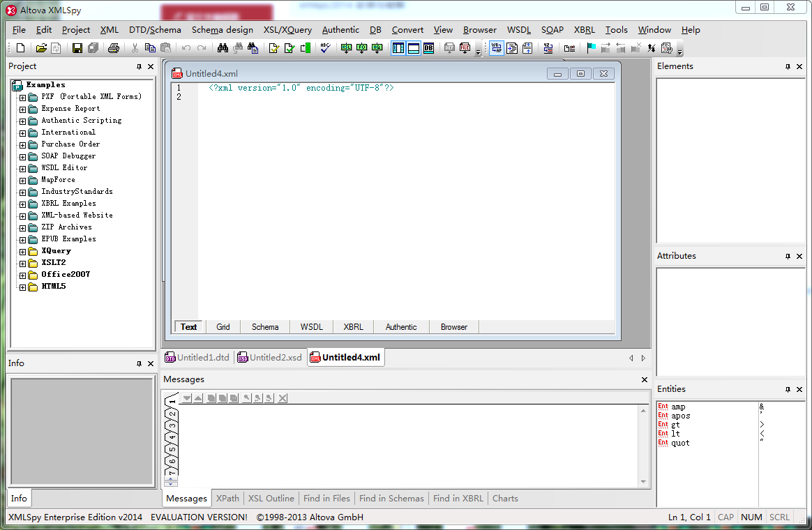Viewport: 812px width, 530px height.
Task: Expand the XBRL Examples folder
Action: pos(23,203)
